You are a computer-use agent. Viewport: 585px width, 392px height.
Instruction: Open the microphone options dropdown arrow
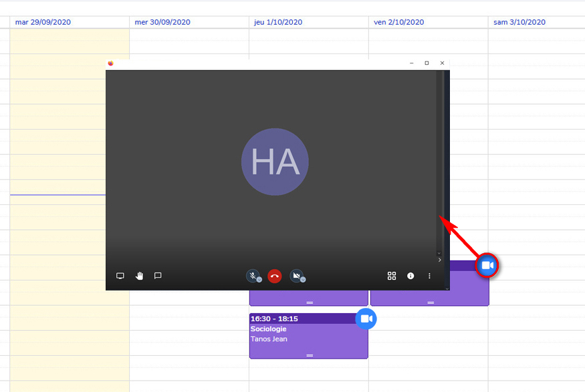259,280
